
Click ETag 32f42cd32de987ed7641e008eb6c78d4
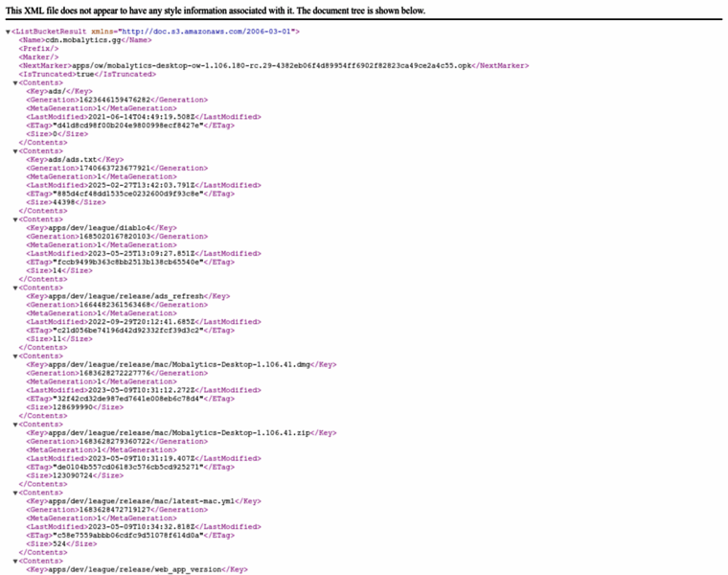pos(128,399)
